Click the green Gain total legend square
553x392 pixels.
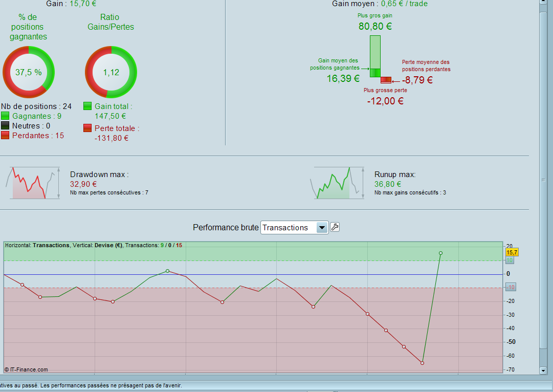87,106
